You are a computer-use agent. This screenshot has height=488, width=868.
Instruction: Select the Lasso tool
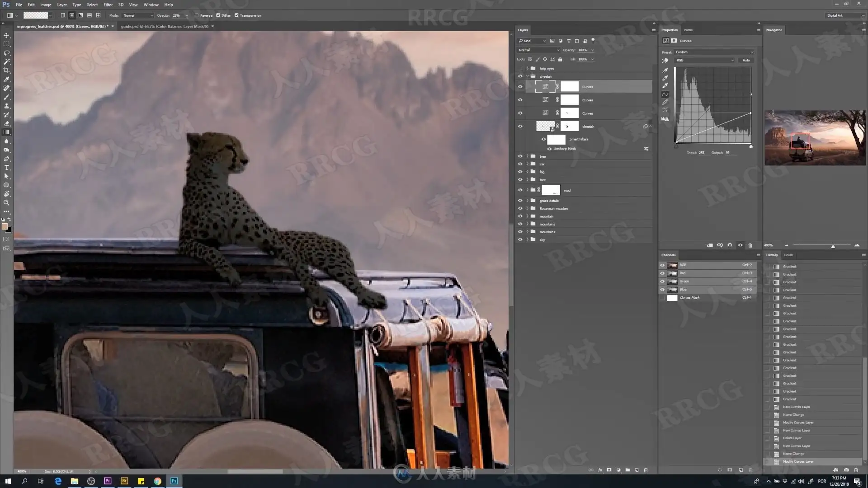point(6,53)
